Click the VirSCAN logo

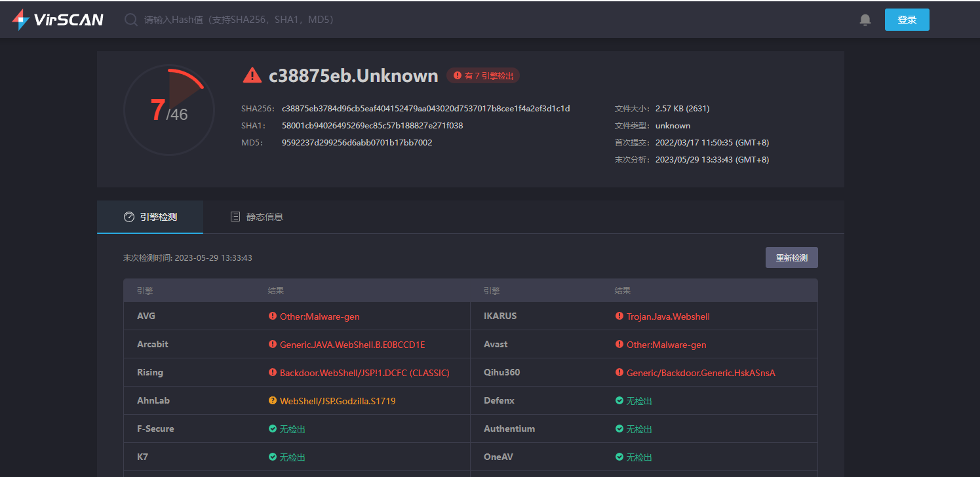(58, 20)
